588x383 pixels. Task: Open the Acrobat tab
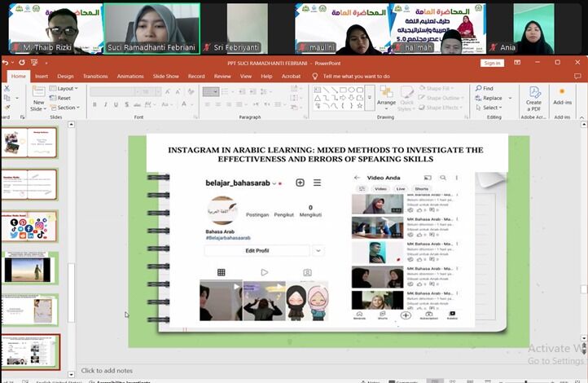[291, 76]
